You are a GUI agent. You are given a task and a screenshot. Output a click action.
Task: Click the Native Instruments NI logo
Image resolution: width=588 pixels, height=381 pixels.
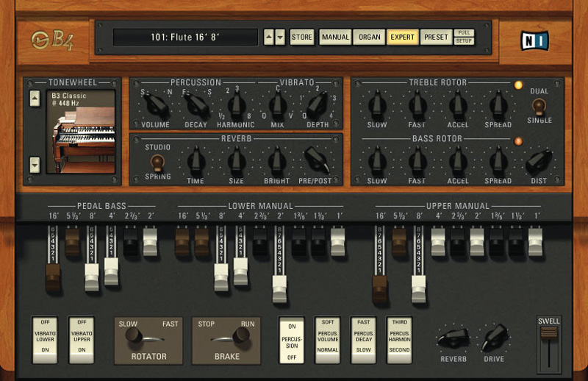pyautogui.click(x=534, y=40)
